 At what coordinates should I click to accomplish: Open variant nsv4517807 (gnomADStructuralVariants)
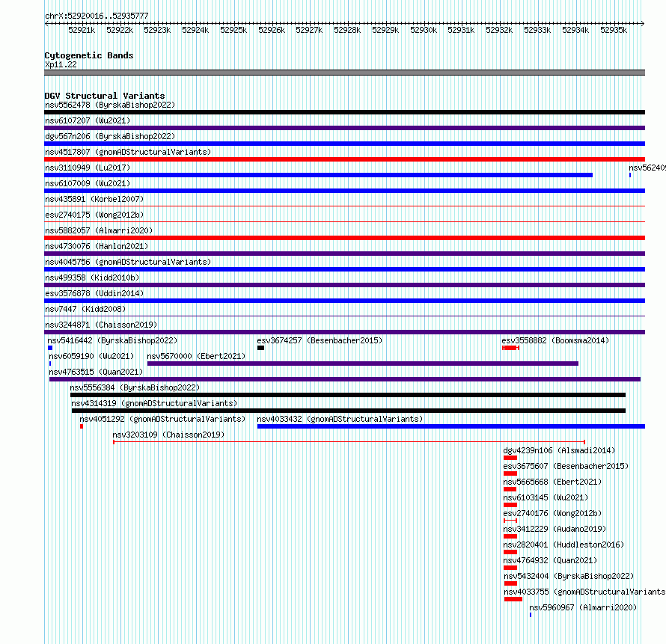(x=128, y=152)
